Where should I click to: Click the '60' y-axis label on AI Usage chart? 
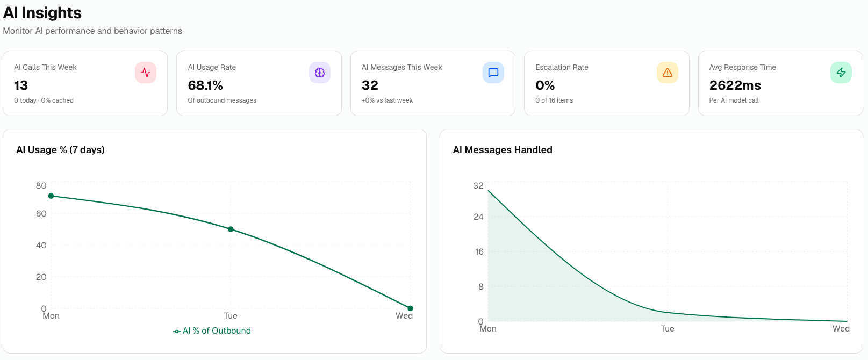coord(41,214)
